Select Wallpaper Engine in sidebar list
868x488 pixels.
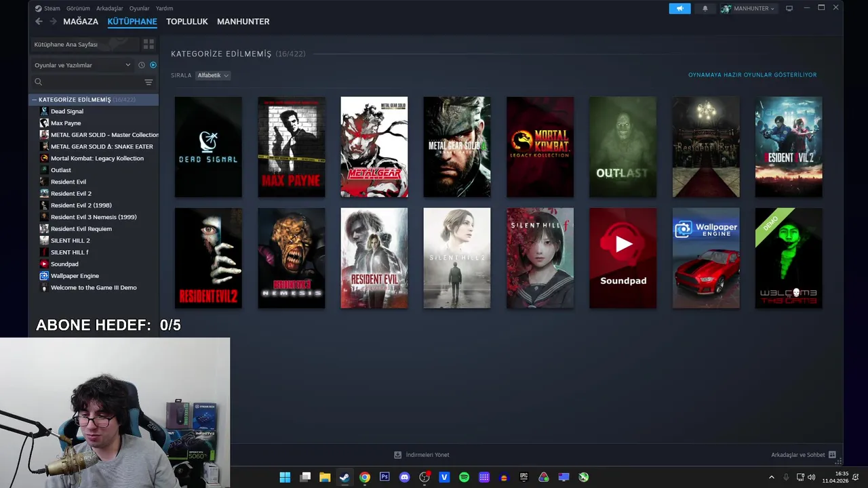[x=75, y=276]
